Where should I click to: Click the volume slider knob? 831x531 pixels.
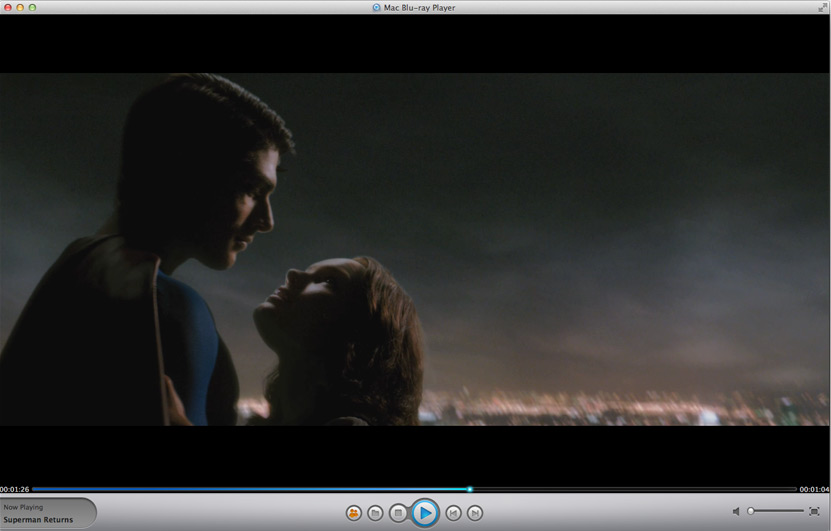coord(750,511)
